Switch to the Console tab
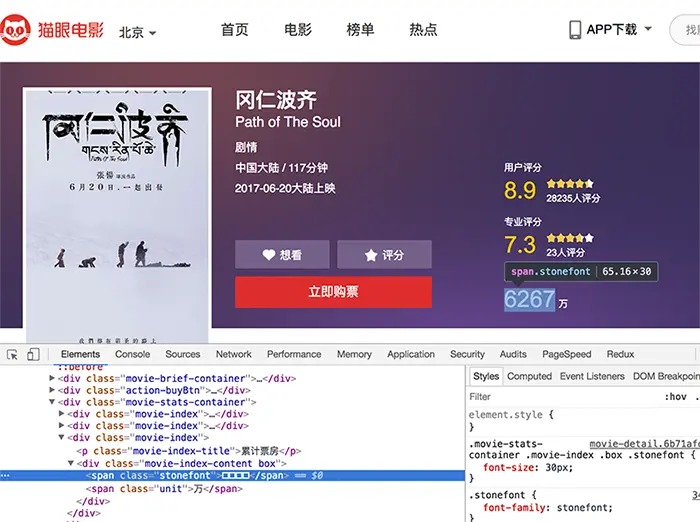 click(133, 354)
